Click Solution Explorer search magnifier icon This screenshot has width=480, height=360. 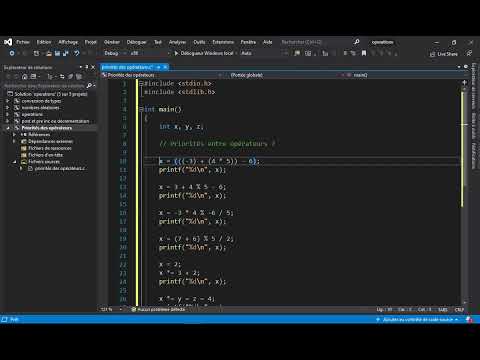tap(89, 86)
